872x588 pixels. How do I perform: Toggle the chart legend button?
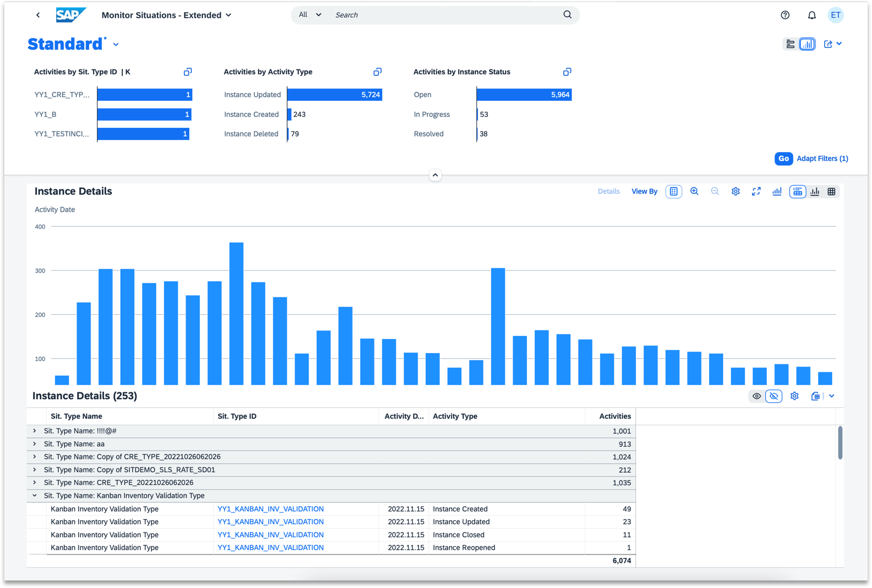[x=674, y=191]
